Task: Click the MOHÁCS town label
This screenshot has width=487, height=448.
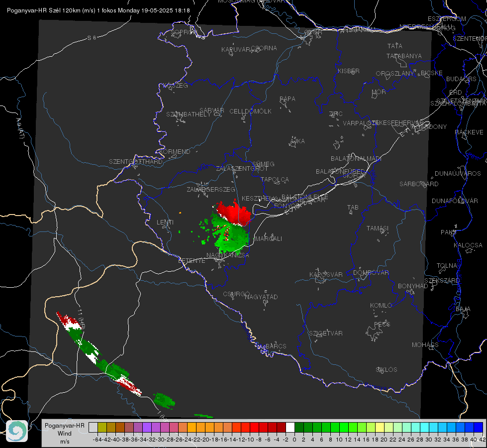Action: point(425,345)
